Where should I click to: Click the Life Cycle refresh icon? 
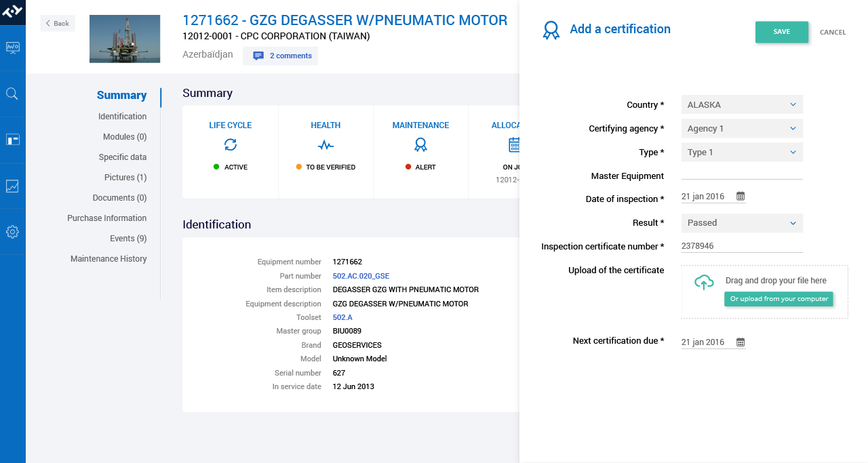point(231,144)
